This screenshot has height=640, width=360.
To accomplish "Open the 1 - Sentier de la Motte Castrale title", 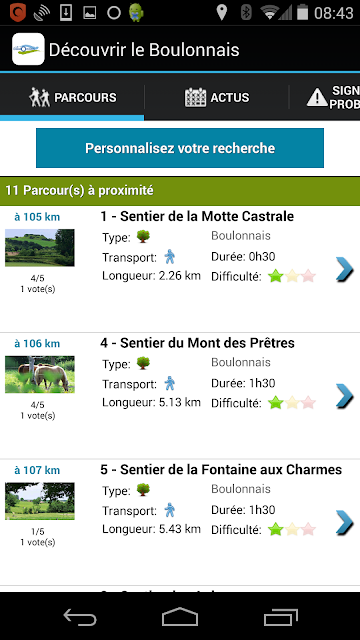I will pos(197,216).
